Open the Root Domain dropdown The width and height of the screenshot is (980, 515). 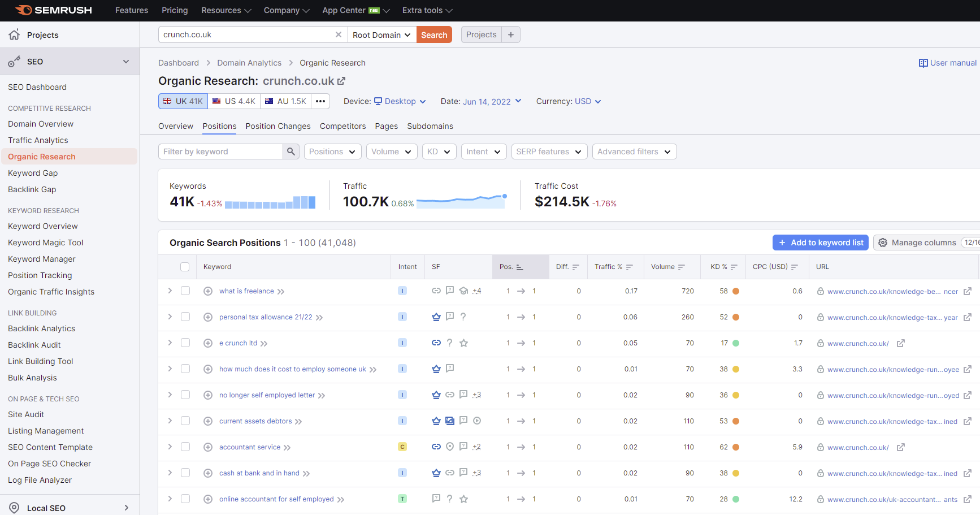[382, 34]
